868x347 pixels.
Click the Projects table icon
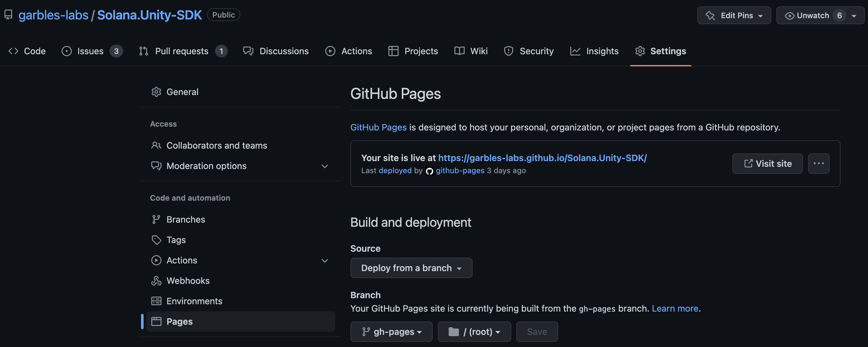(x=393, y=51)
